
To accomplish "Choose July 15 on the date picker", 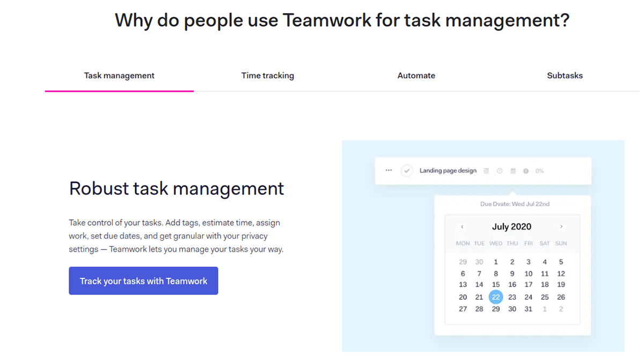I will (496, 285).
